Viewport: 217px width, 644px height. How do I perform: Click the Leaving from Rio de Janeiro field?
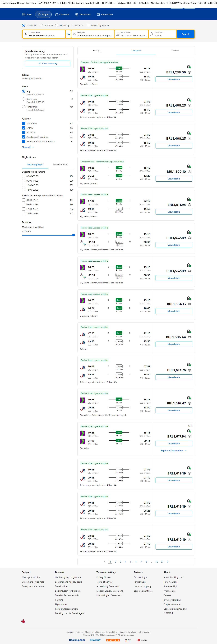point(44,34)
